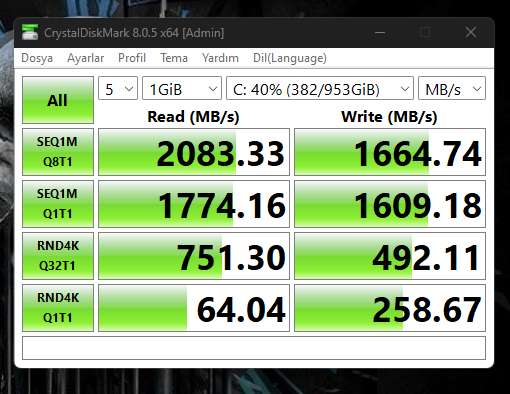Expand the MB/s unit dropdown
This screenshot has width=510, height=394.
click(x=452, y=88)
